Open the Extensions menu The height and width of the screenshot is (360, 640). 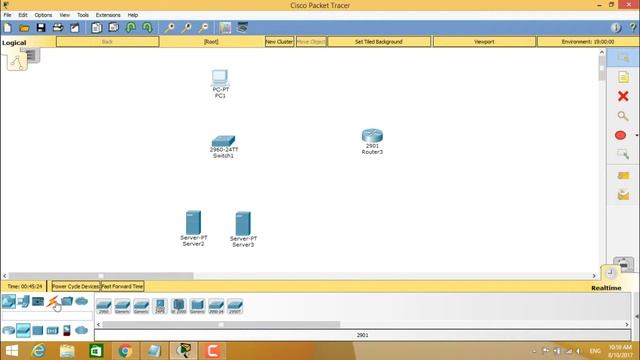108,15
